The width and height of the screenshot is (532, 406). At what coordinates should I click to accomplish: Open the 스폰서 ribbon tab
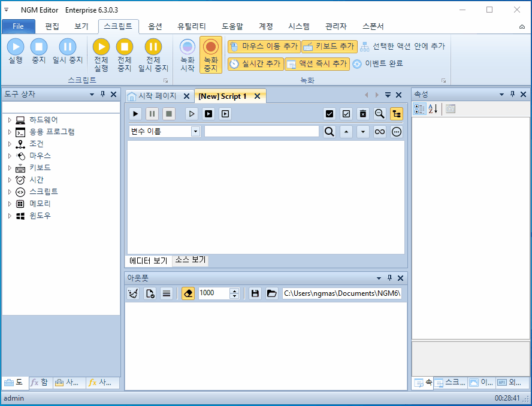tap(373, 26)
